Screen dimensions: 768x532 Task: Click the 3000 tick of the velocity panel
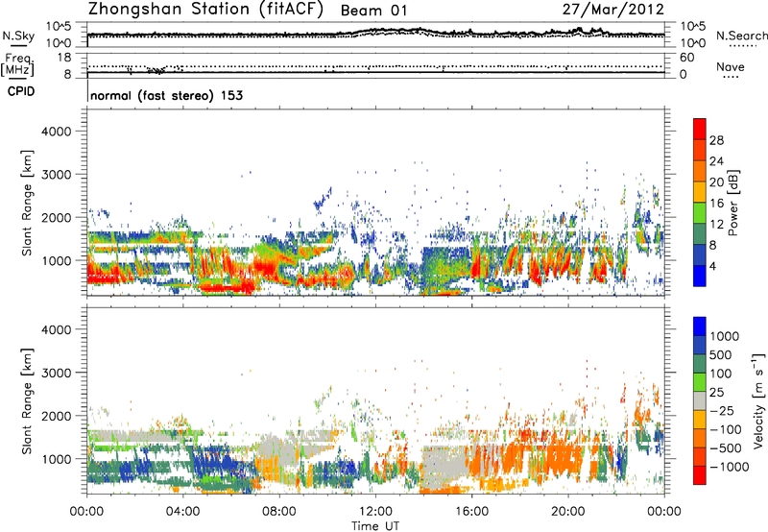[x=57, y=373]
